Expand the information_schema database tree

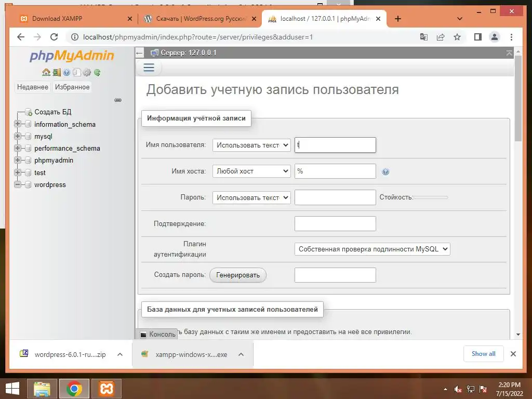click(x=17, y=124)
